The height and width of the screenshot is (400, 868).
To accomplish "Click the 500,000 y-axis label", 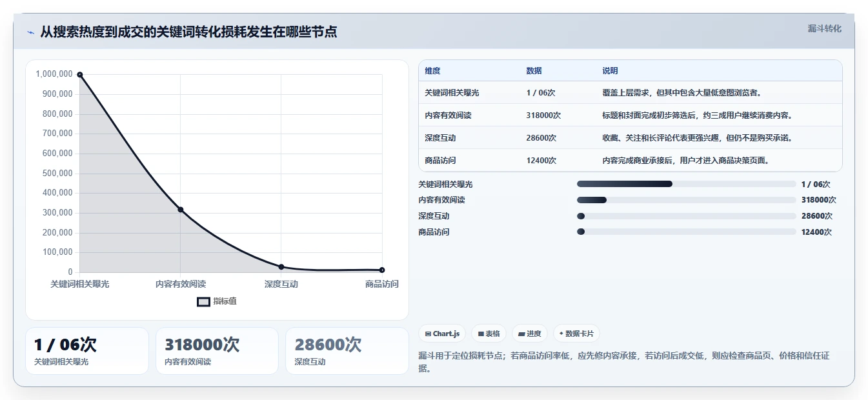I will click(x=57, y=174).
